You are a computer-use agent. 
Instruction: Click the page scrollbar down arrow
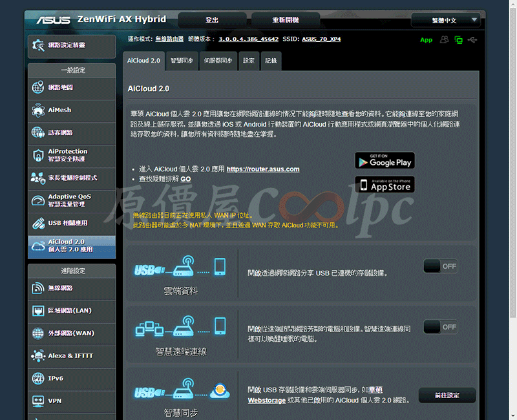(513, 416)
